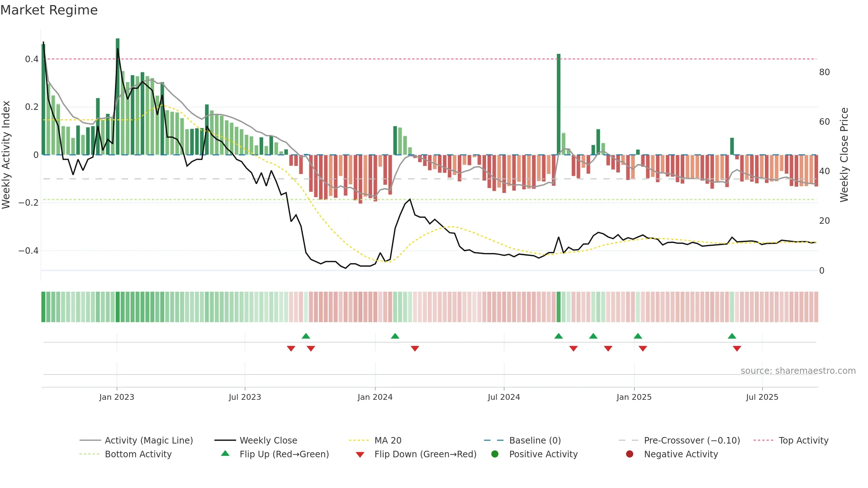Click the Jul 2025 x-axis label
Screen dimensions: 868x488
pos(762,397)
